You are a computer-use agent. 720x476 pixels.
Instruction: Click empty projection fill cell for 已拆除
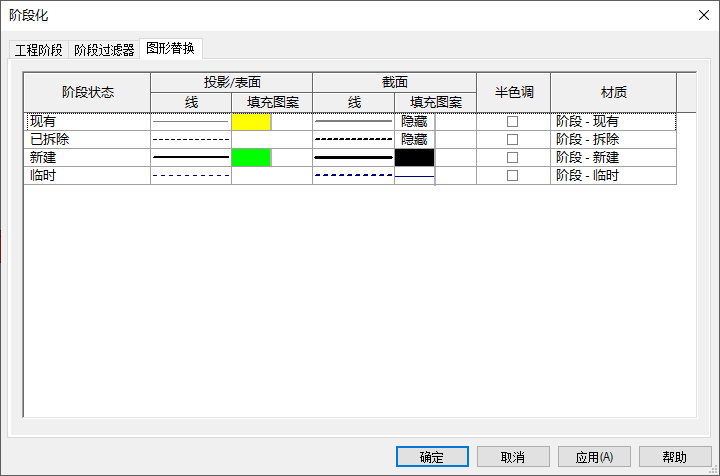click(272, 140)
